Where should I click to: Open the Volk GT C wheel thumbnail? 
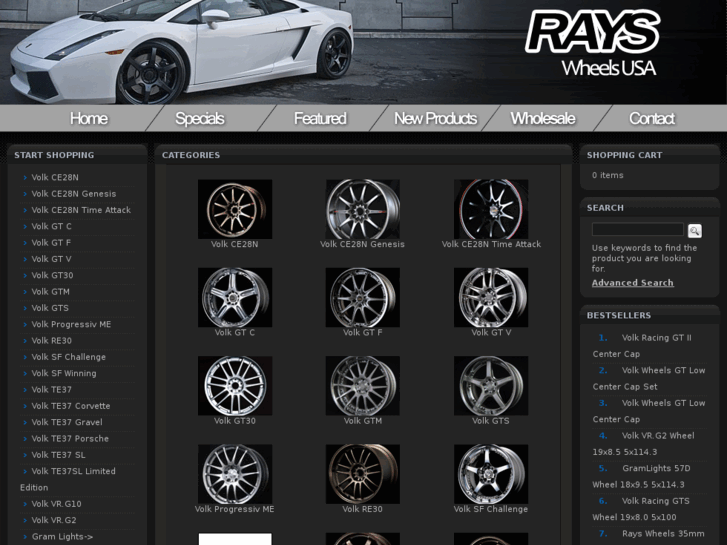235,297
